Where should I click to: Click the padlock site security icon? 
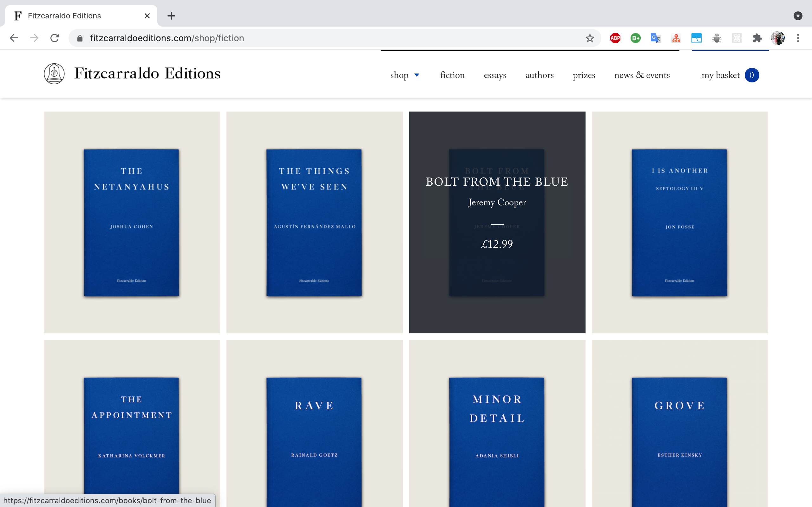tap(80, 38)
